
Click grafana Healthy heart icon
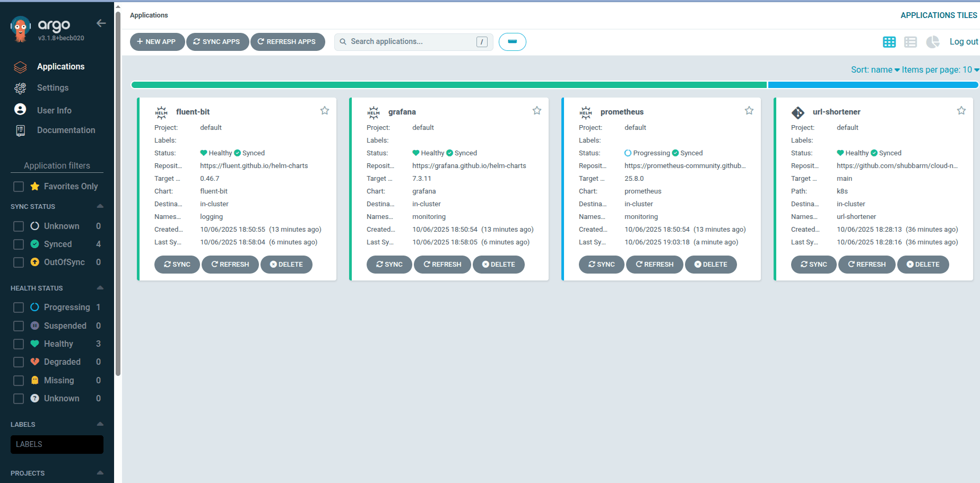(x=416, y=153)
